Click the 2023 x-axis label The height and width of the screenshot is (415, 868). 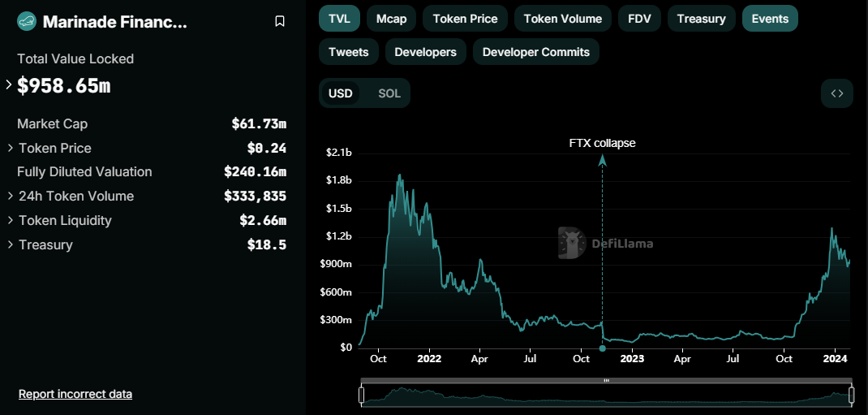point(632,358)
